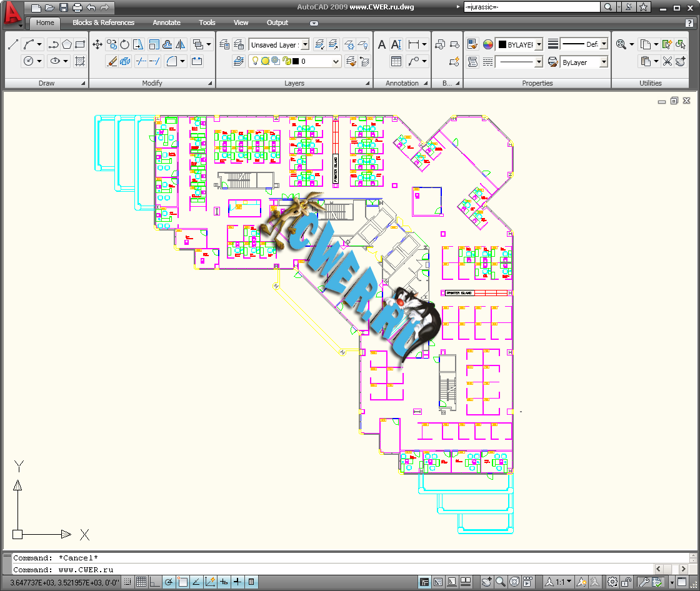Toggle Snap mode in the status bar
Image resolution: width=700 pixels, height=591 pixels.
point(127,581)
